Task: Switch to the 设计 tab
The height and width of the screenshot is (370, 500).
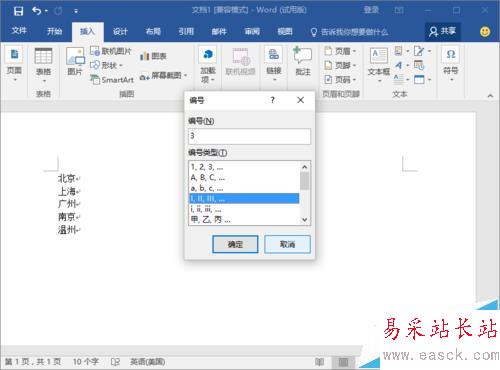Action: coord(120,32)
